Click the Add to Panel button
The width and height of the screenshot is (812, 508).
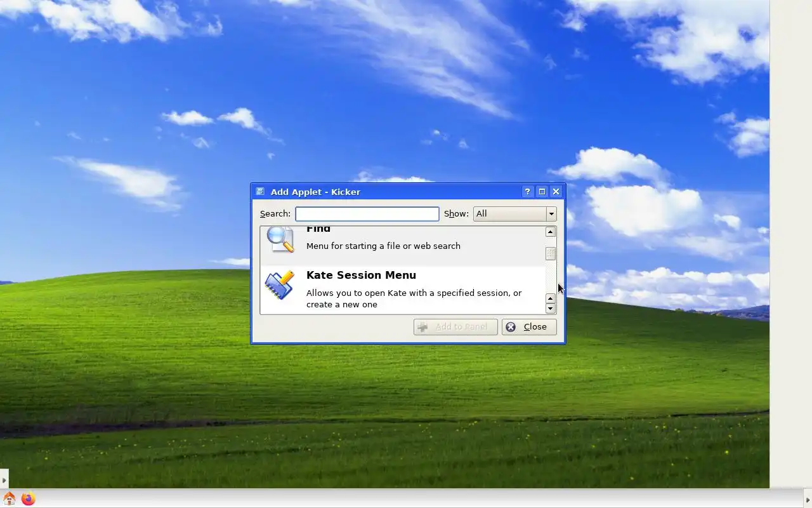[455, 326]
